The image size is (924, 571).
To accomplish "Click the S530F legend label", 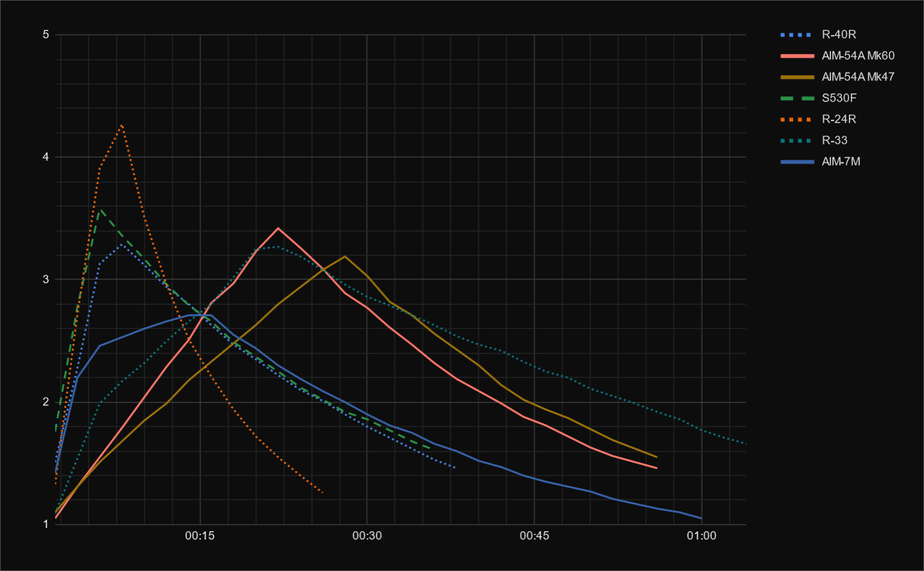I will click(x=839, y=98).
